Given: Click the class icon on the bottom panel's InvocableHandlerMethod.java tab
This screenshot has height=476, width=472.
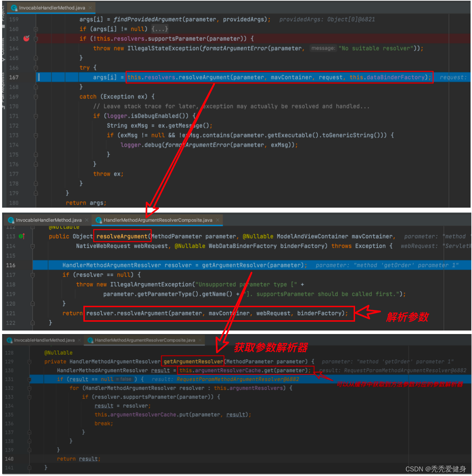Looking at the screenshot, I should tap(10, 340).
